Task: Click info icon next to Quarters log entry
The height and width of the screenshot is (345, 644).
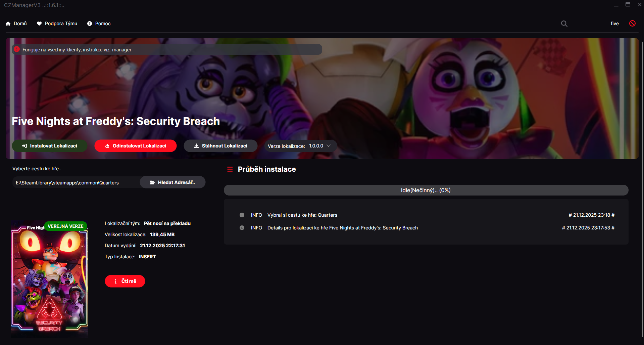Action: tap(242, 215)
